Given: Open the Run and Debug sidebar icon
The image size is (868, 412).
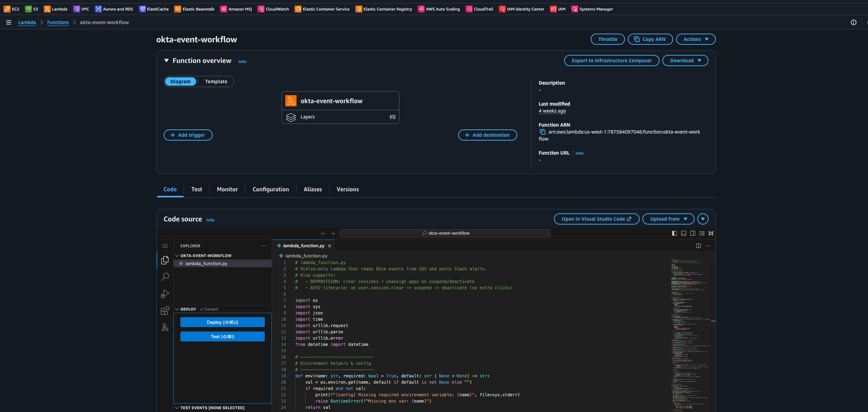Looking at the screenshot, I should [x=165, y=294].
